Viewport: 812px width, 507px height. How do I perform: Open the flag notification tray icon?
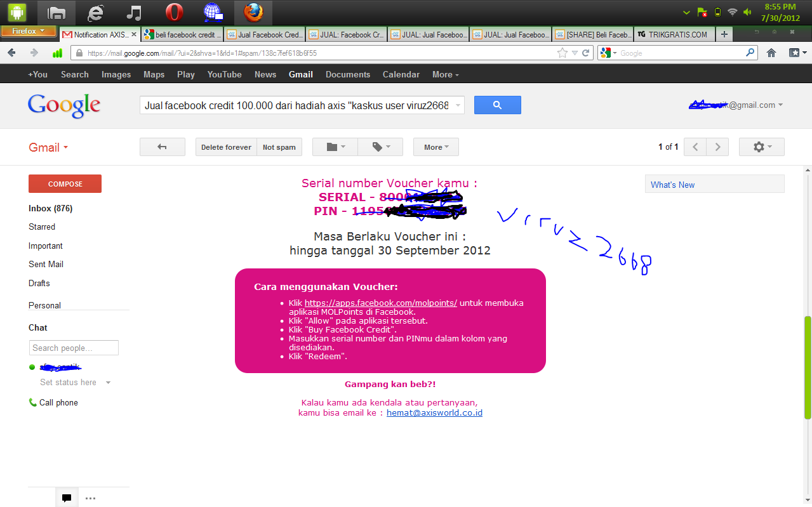pyautogui.click(x=702, y=12)
